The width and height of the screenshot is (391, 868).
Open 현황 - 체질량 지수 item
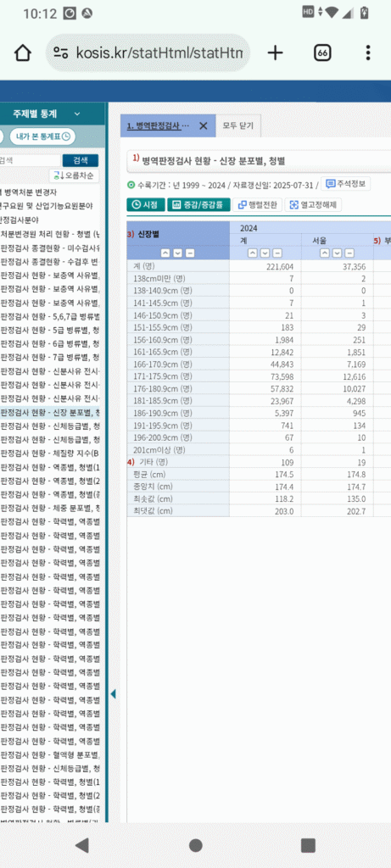[50, 453]
